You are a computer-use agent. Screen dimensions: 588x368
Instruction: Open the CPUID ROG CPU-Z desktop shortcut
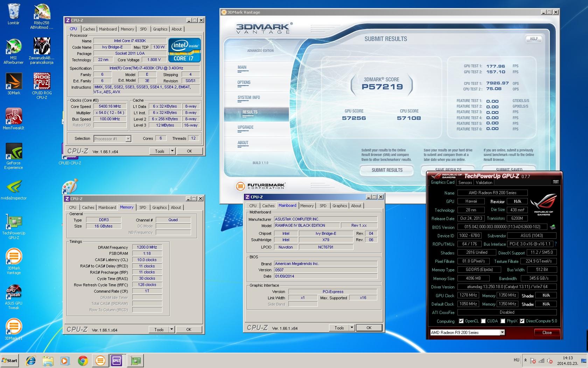pyautogui.click(x=42, y=86)
